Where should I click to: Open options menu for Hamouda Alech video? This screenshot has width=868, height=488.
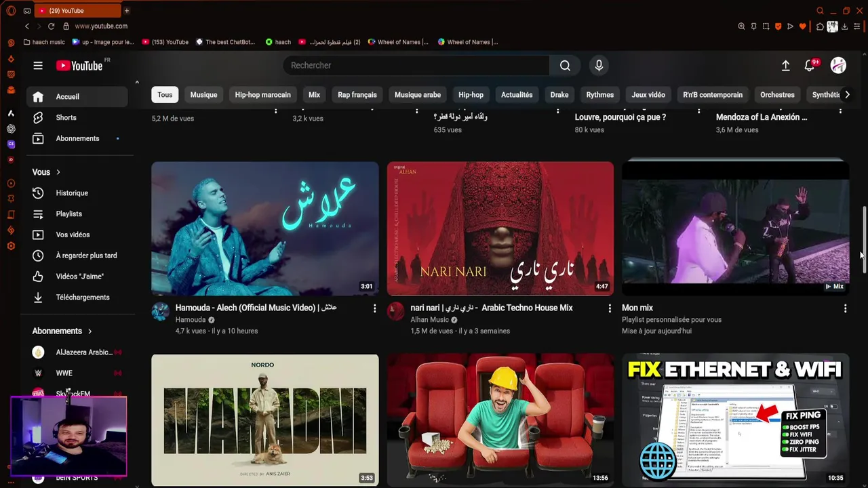[374, 308]
